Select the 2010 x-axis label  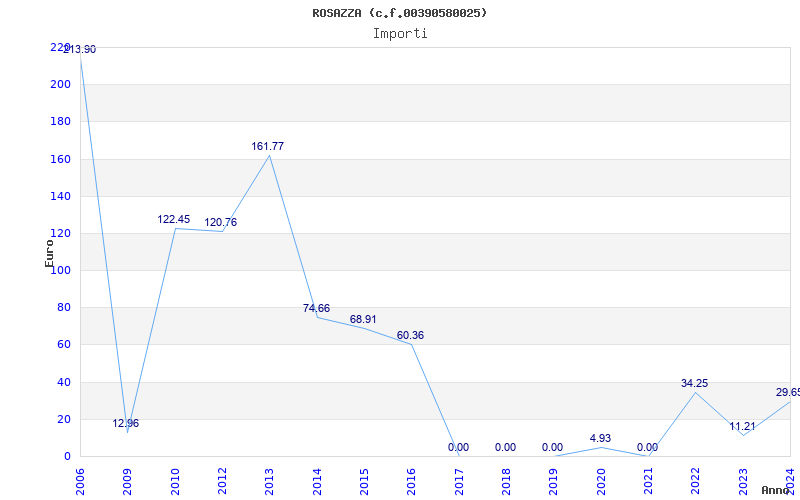point(175,482)
